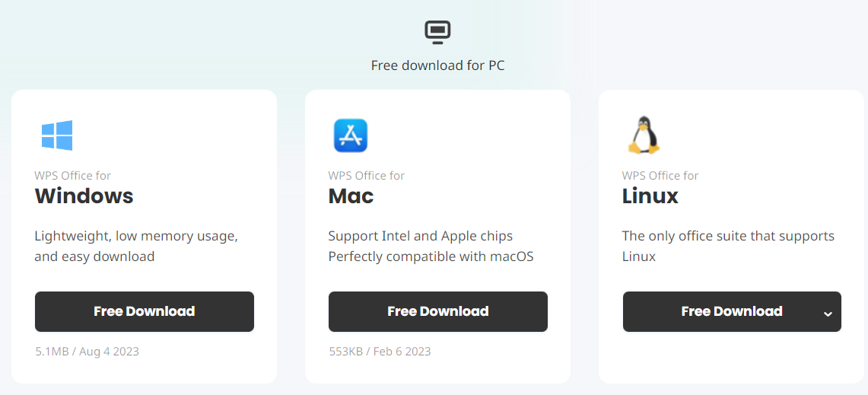This screenshot has height=395, width=868.
Task: Click the Windows heading
Action: click(x=84, y=196)
